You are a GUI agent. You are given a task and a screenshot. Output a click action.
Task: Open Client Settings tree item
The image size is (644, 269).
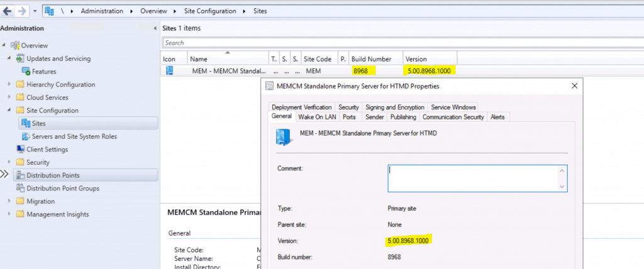pyautogui.click(x=47, y=150)
